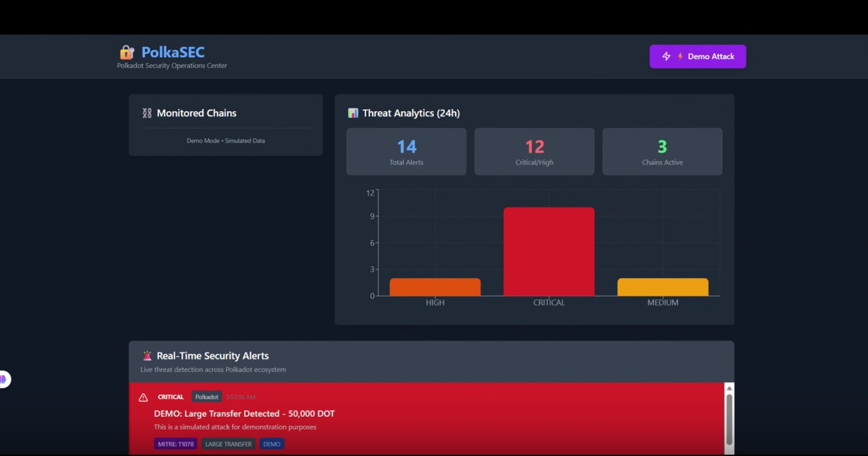The width and height of the screenshot is (868, 456).
Task: Click the DEMO tag on the alert
Action: pos(272,444)
